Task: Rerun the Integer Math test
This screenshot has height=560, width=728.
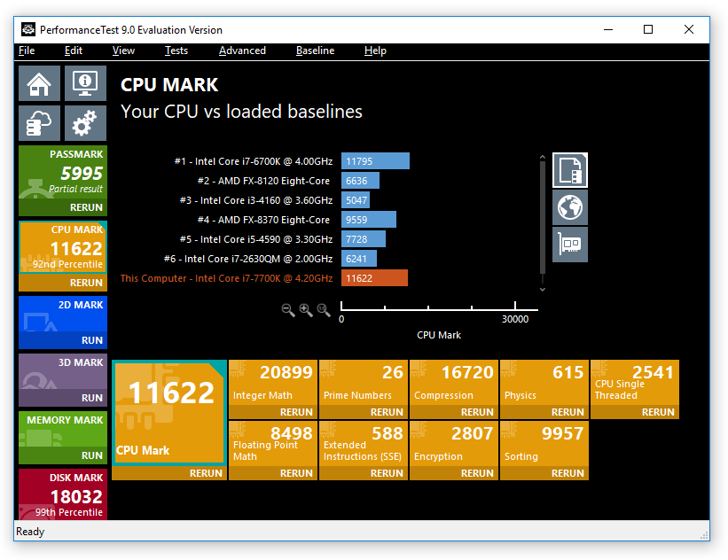Action: click(x=296, y=412)
